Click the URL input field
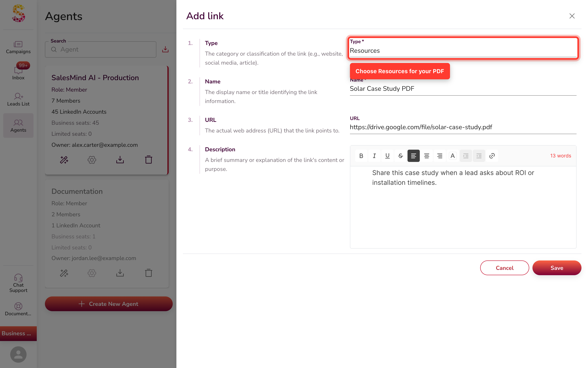The height and width of the screenshot is (368, 588). tap(463, 127)
